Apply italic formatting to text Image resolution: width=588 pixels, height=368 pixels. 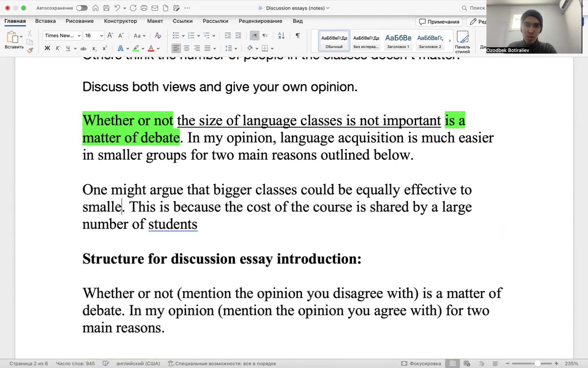pyautogui.click(x=57, y=48)
